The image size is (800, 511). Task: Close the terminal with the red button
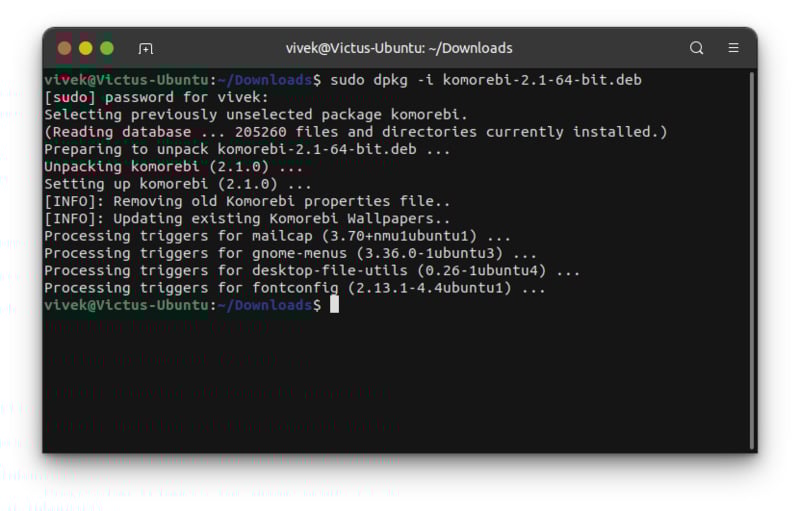coord(64,48)
